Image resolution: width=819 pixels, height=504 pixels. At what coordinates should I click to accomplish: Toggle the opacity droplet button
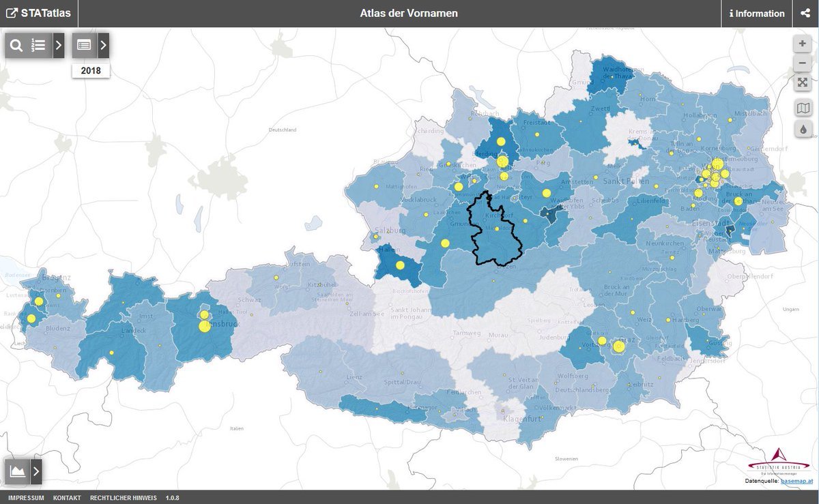[803, 129]
